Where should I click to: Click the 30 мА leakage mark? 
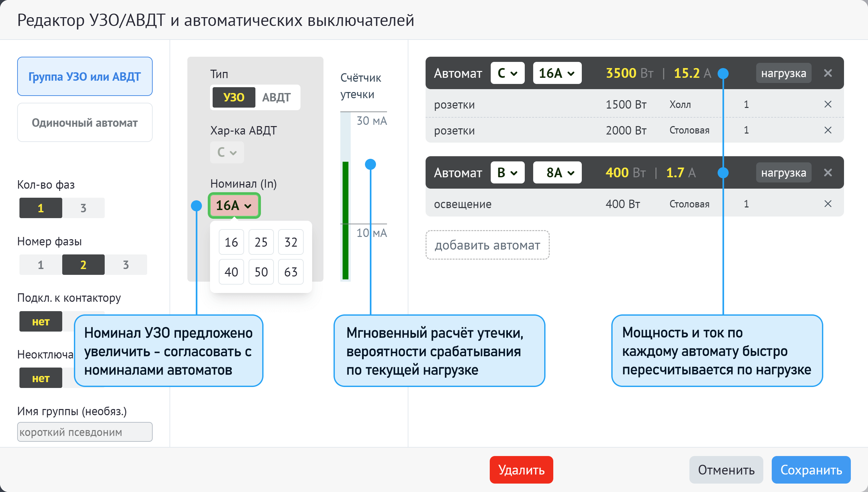[x=372, y=121]
